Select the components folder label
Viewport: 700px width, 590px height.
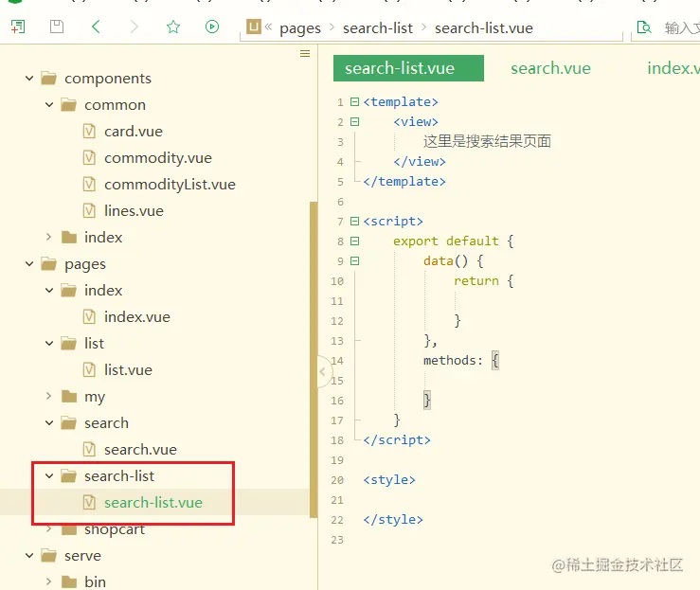point(108,79)
